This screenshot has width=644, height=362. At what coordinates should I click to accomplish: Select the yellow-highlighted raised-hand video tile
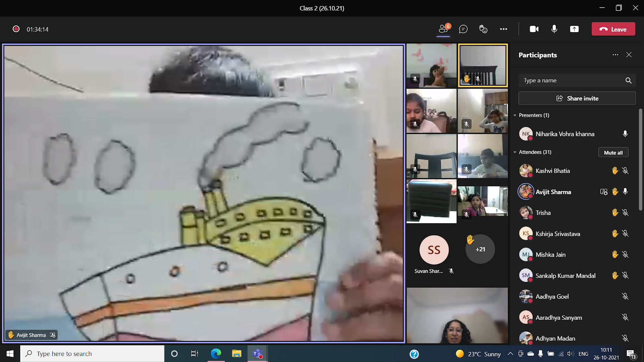point(483,65)
